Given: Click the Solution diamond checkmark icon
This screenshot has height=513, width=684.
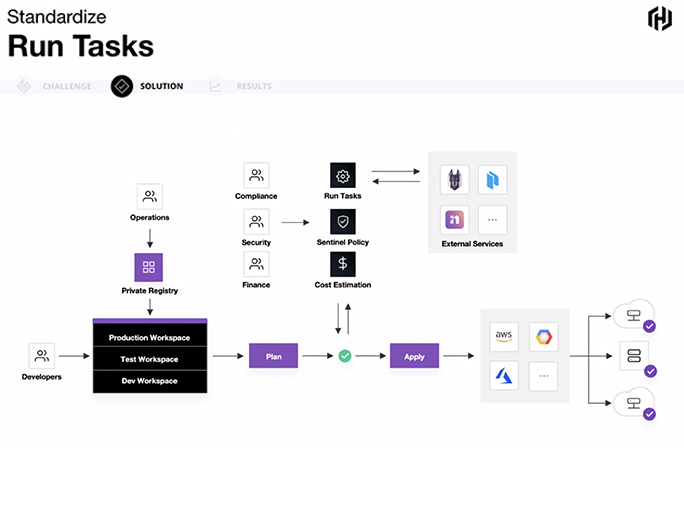Looking at the screenshot, I should pos(122,86).
